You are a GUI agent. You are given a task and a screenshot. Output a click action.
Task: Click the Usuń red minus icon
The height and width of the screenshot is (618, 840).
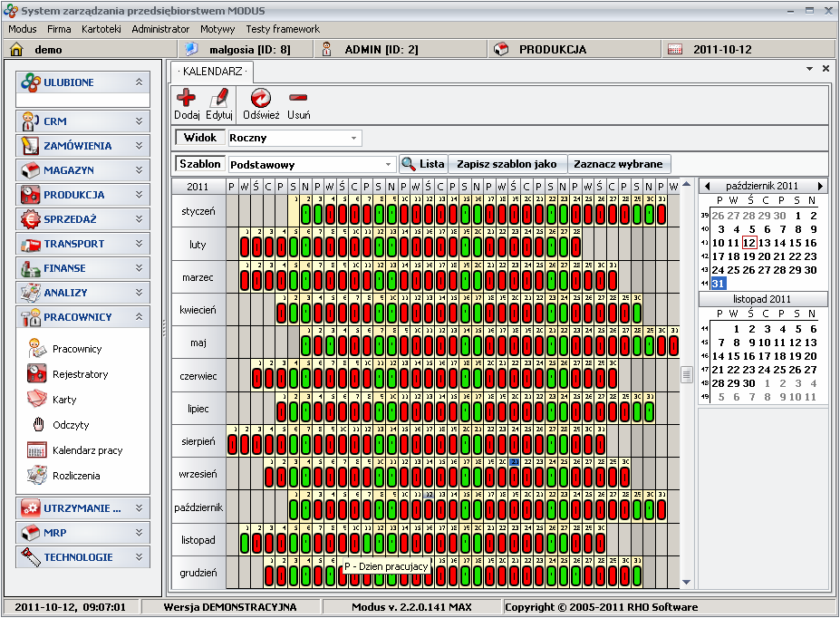298,99
